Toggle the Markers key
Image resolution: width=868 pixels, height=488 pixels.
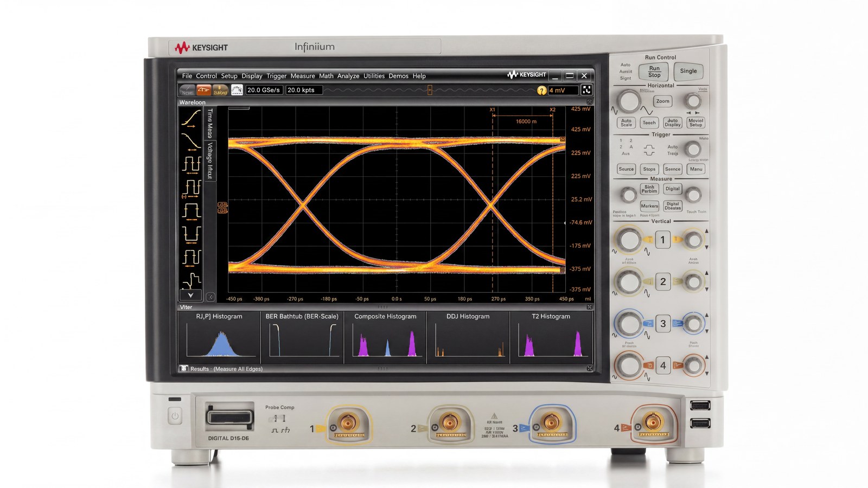point(649,206)
